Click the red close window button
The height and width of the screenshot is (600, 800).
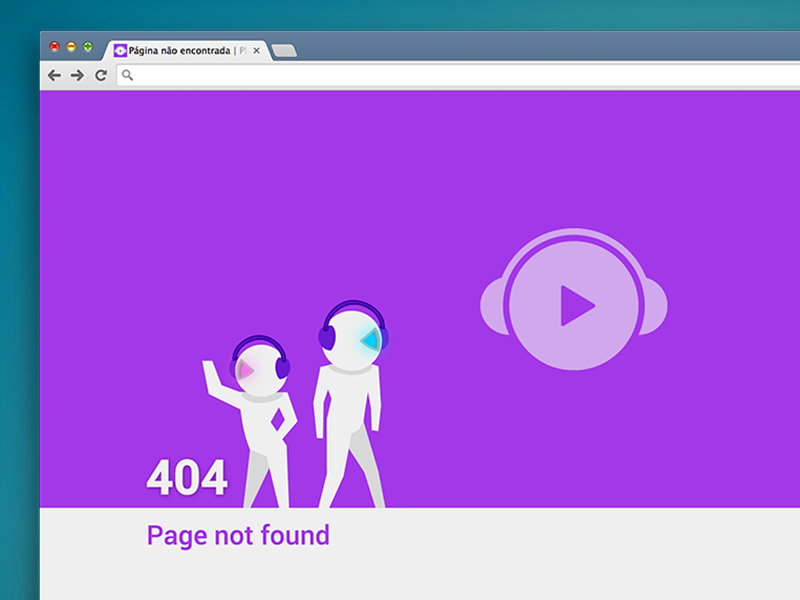pos(55,47)
